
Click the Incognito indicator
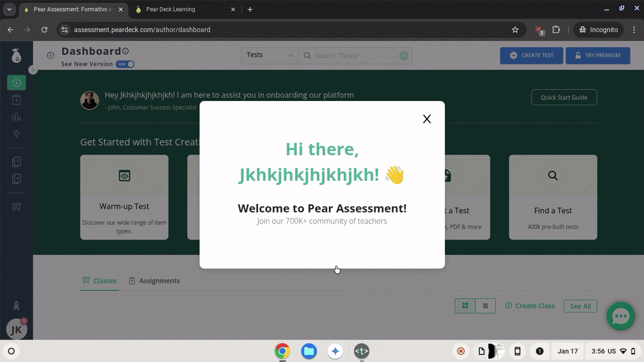tap(599, 30)
